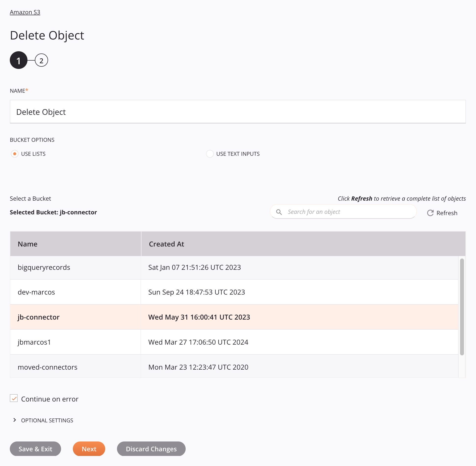Click step 1 circle indicator
The image size is (476, 466).
[19, 60]
